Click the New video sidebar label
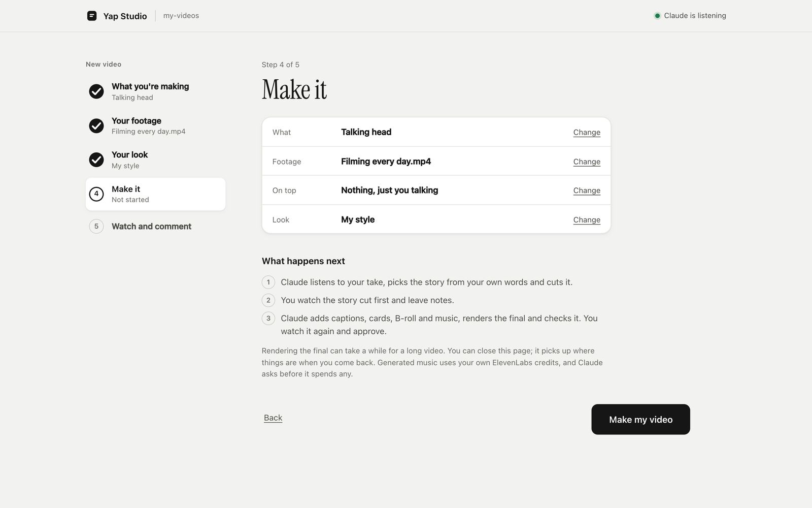 click(104, 64)
